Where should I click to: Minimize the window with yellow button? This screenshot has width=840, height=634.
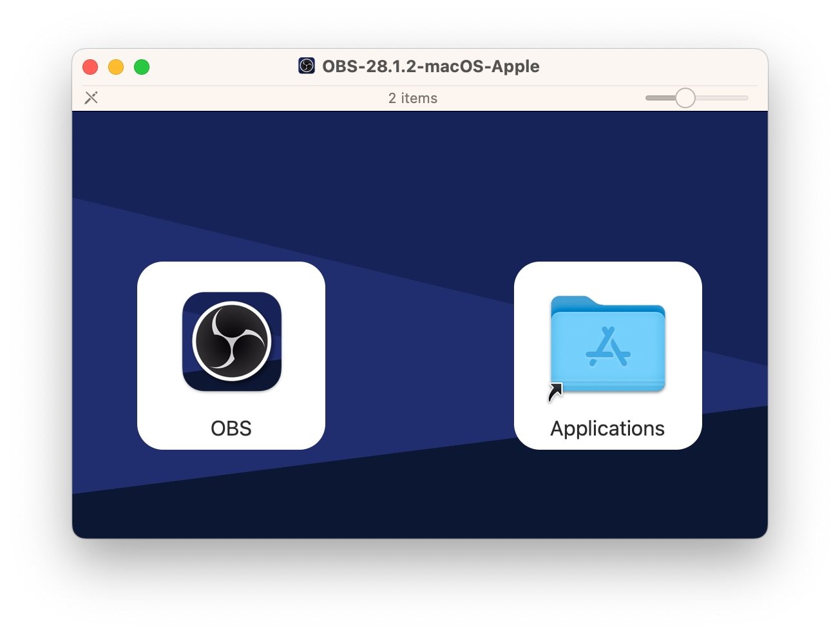pos(116,67)
